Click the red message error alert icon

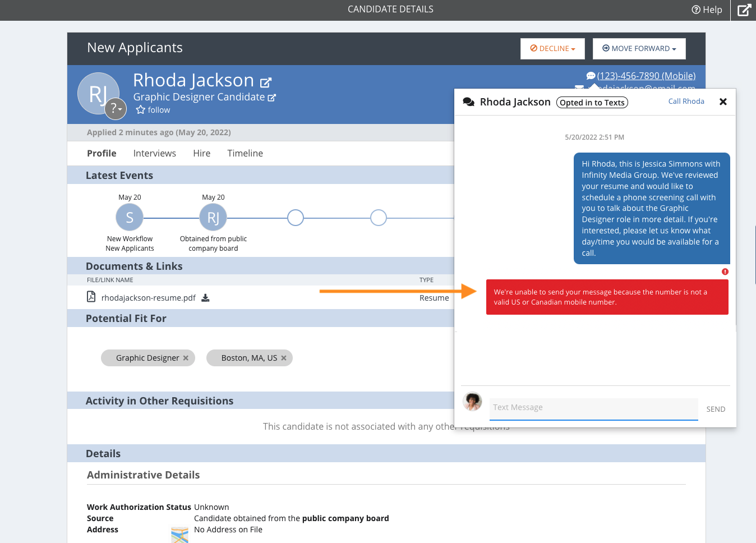(x=725, y=271)
